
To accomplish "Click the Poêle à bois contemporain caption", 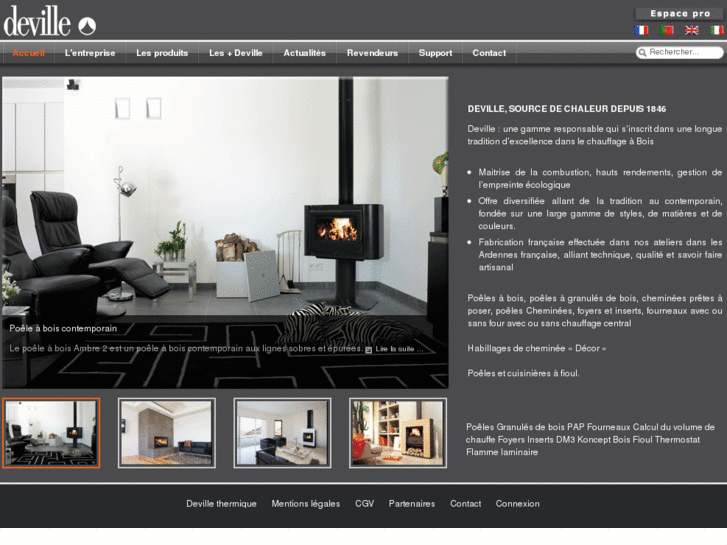I will click(63, 328).
